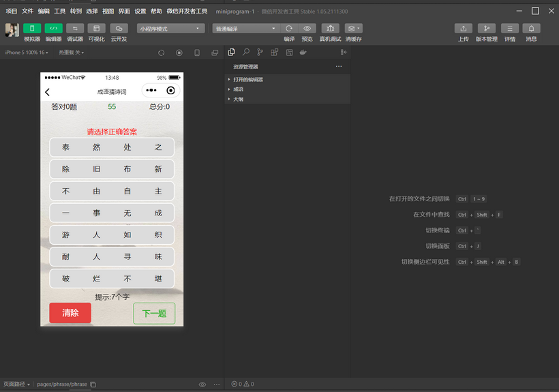Open the 界面 menu
The height and width of the screenshot is (392, 559).
124,11
